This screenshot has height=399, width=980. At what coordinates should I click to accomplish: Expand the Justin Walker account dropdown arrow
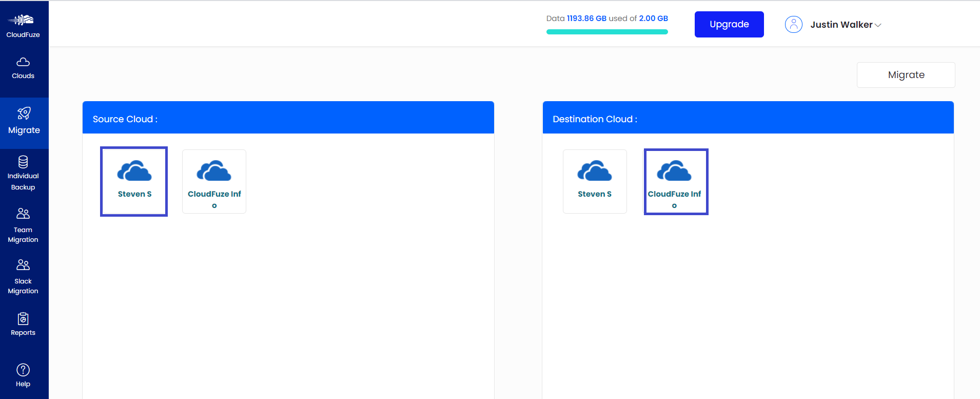click(x=878, y=25)
